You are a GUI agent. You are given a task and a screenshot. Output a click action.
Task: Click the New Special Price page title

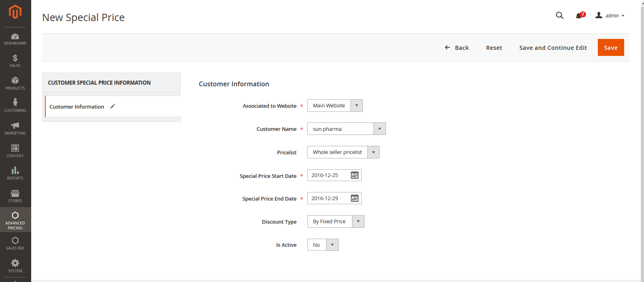(x=83, y=17)
